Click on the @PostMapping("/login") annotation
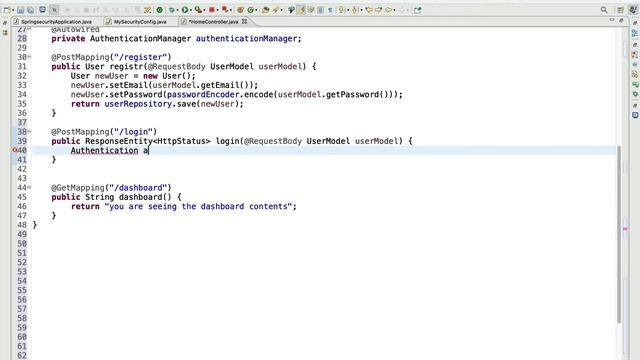 click(x=104, y=131)
